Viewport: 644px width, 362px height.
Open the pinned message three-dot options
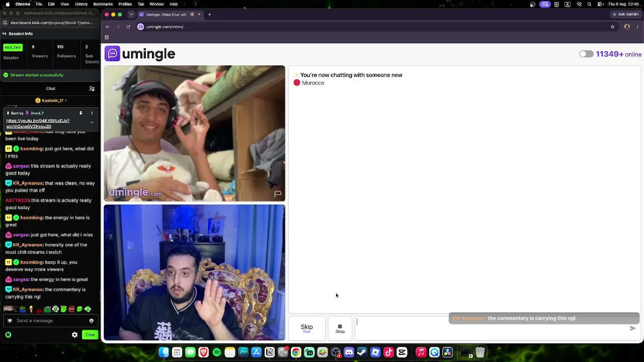click(92, 113)
